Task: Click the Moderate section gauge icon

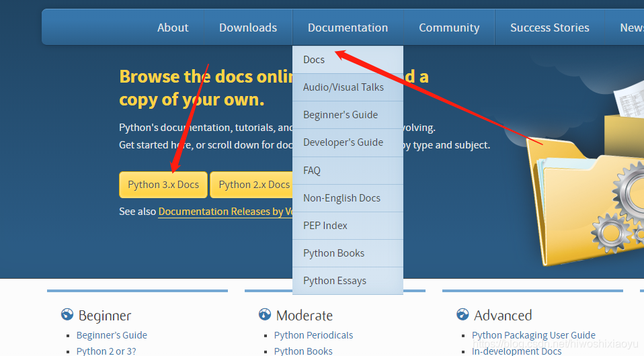Action: (265, 314)
